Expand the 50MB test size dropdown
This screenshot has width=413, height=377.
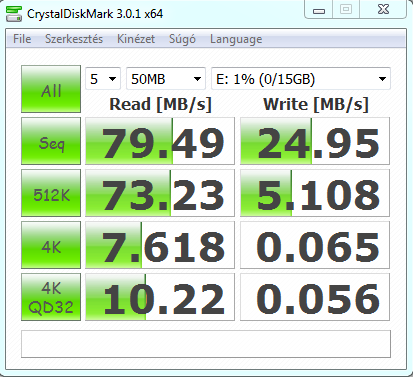[166, 79]
